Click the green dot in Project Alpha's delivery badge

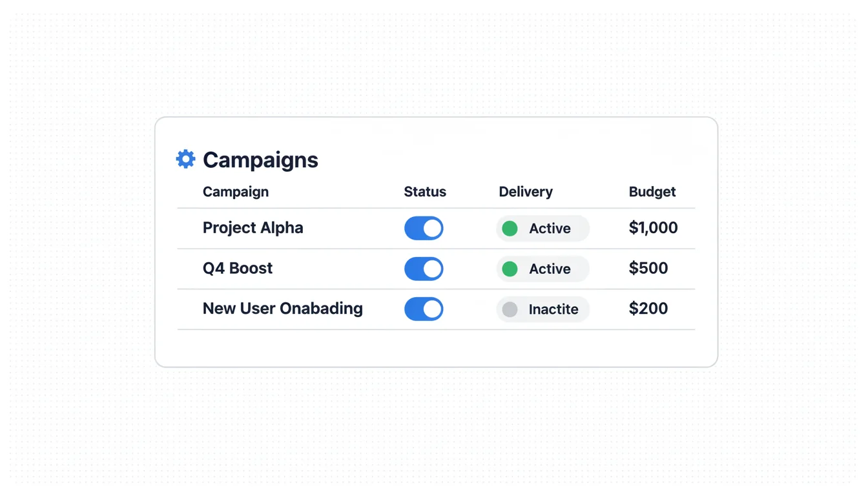click(510, 229)
